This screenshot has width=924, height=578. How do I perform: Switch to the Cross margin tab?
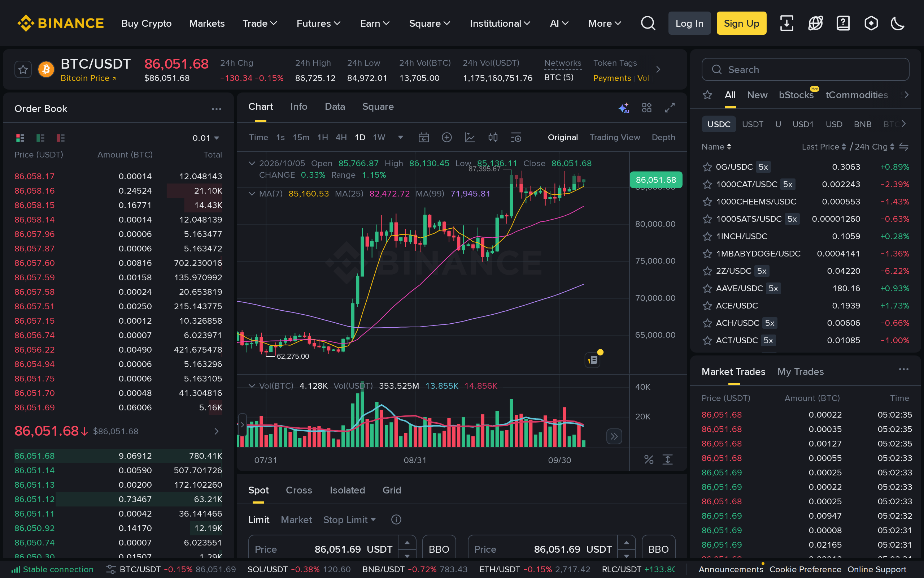[x=298, y=490]
